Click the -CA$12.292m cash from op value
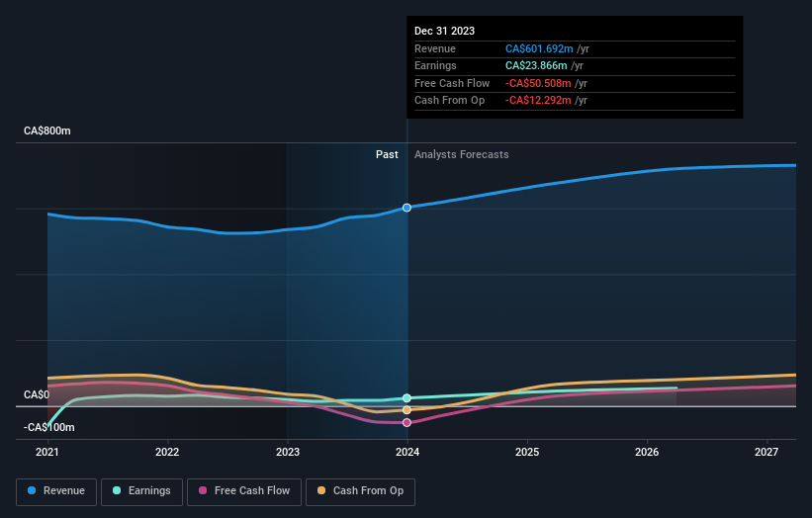 tap(538, 101)
